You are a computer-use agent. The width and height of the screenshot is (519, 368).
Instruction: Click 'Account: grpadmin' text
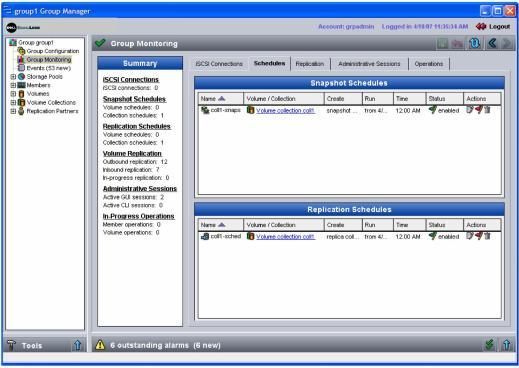[346, 26]
